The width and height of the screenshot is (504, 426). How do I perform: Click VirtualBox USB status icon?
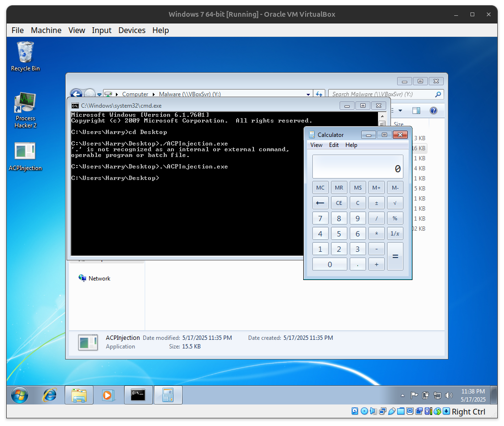[x=391, y=411]
